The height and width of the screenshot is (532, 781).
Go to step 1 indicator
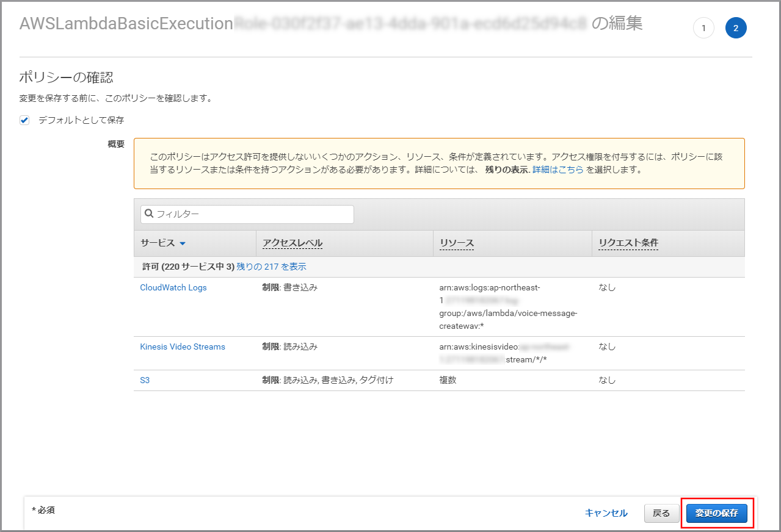703,28
